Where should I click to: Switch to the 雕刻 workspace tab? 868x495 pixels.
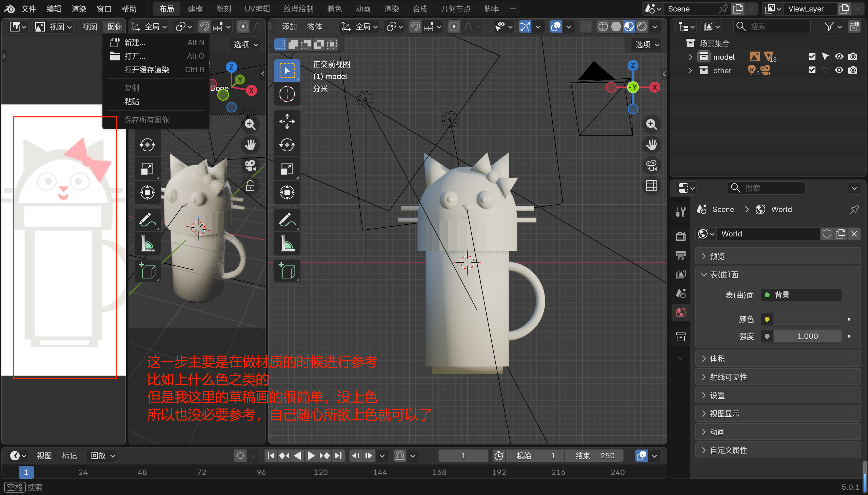tap(223, 9)
